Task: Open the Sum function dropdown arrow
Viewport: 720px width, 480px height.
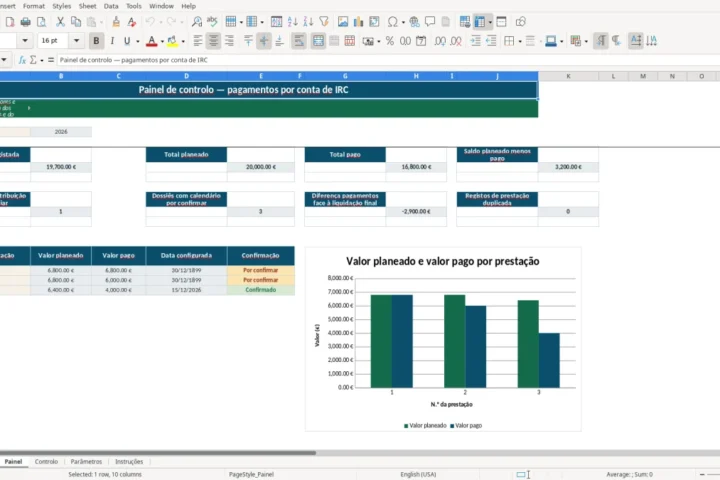Action: [x=41, y=61]
